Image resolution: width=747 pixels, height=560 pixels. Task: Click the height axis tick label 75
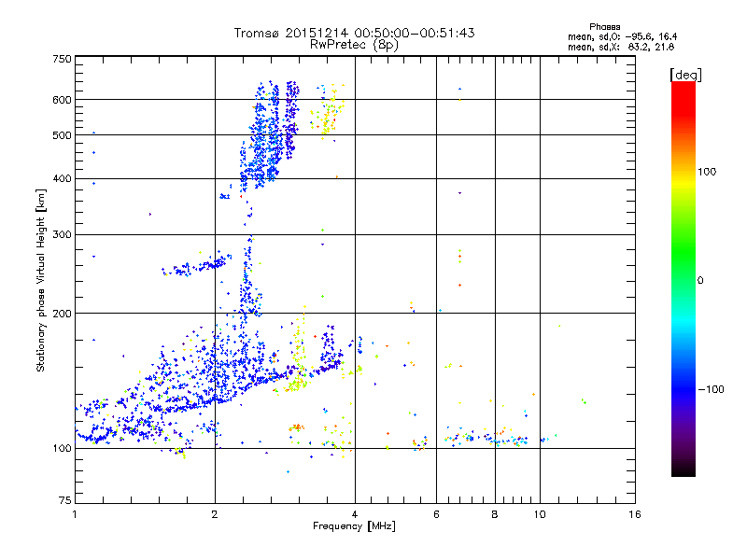coord(65,500)
